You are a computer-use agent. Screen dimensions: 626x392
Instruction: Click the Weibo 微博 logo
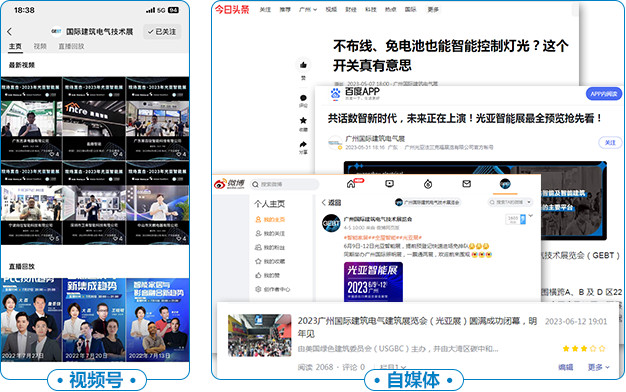tap(229, 184)
